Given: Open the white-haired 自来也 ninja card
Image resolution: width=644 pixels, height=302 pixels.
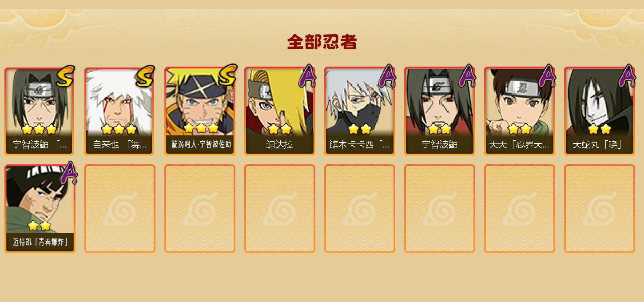Looking at the screenshot, I should (x=120, y=111).
